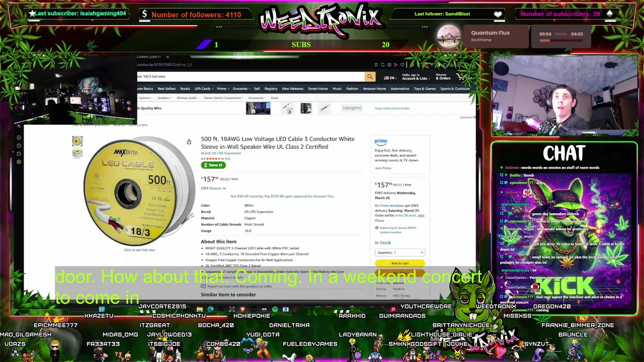The width and height of the screenshot is (644, 362).
Task: Click the Brand: US LED Superstore link
Action: coord(221,153)
